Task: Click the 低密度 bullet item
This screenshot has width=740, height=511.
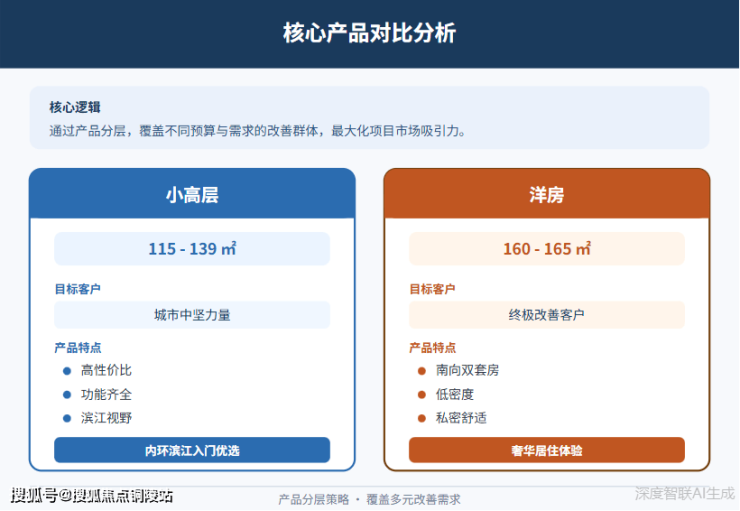Action: click(x=446, y=394)
